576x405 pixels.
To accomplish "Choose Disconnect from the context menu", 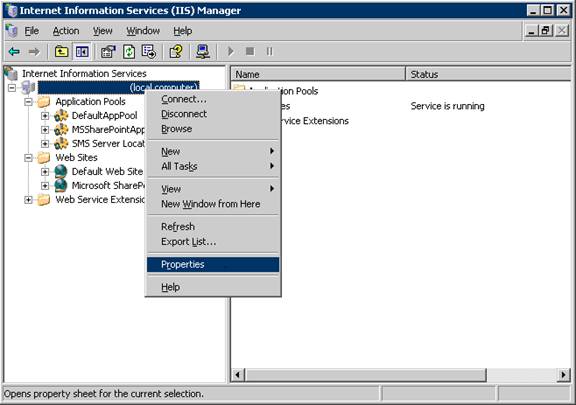I will click(x=213, y=114).
